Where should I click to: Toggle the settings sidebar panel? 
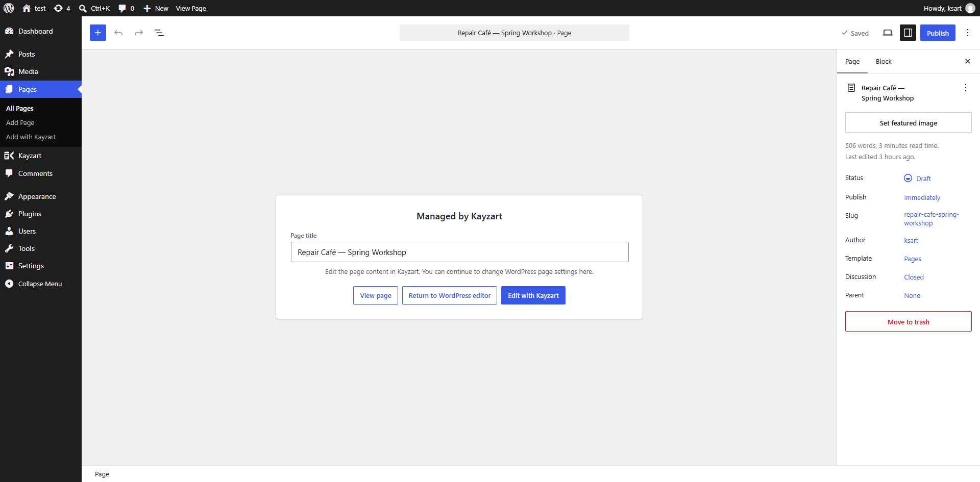click(x=908, y=33)
